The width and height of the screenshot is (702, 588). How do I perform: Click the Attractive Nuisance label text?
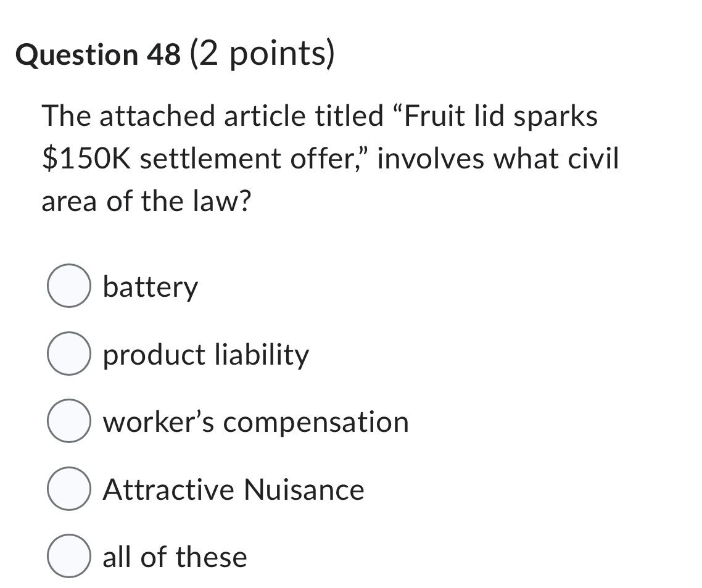point(234,490)
